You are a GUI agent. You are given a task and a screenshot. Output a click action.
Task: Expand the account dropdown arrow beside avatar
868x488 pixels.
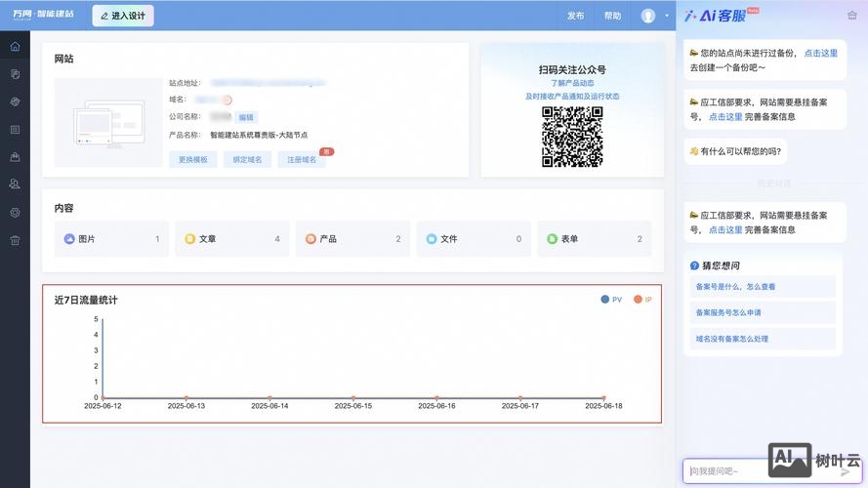pos(667,16)
